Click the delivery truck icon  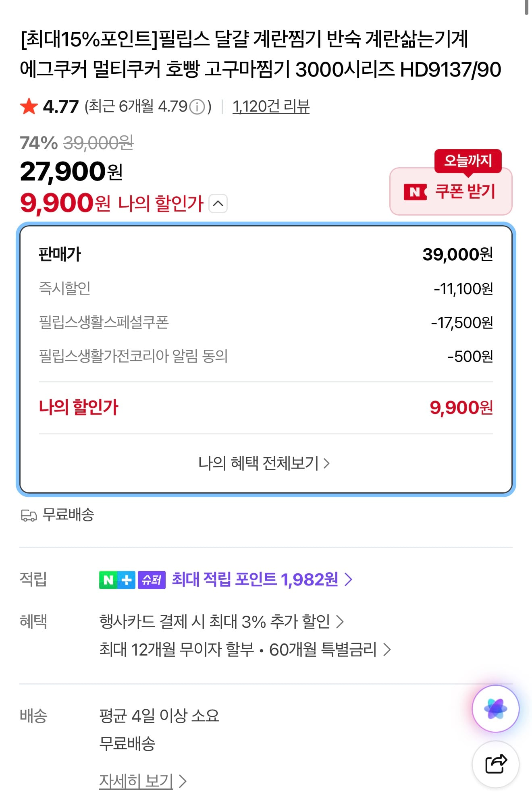pos(29,515)
